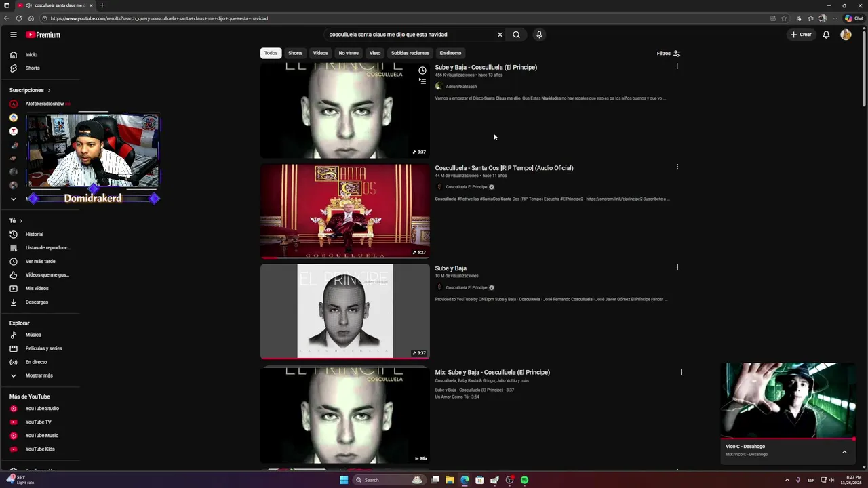The width and height of the screenshot is (868, 488).
Task: Seek on the miniplayer red progress bar
Action: [x=788, y=439]
